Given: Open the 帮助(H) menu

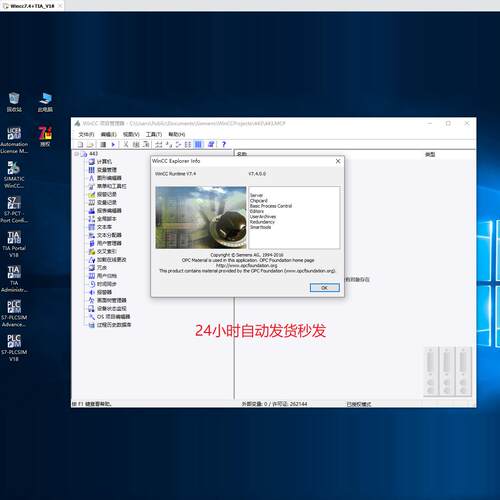Looking at the screenshot, I should coord(177,134).
